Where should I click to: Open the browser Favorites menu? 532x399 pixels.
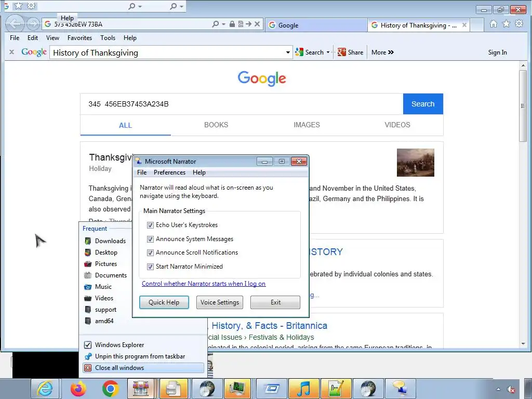click(79, 37)
